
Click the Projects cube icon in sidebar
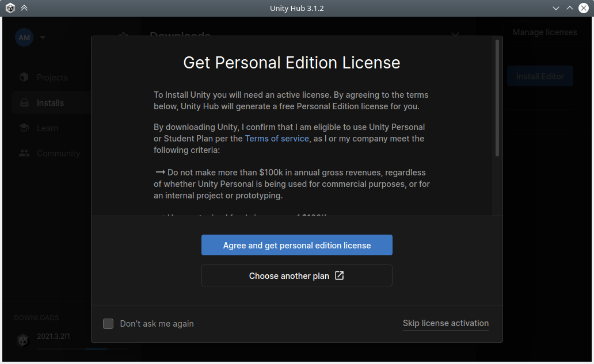(x=24, y=78)
